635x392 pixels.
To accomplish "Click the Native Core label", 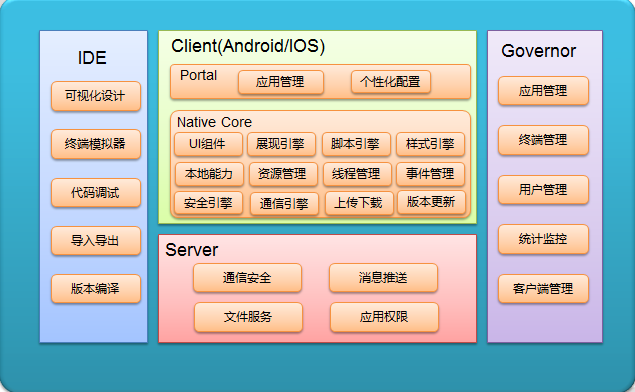I will [214, 122].
